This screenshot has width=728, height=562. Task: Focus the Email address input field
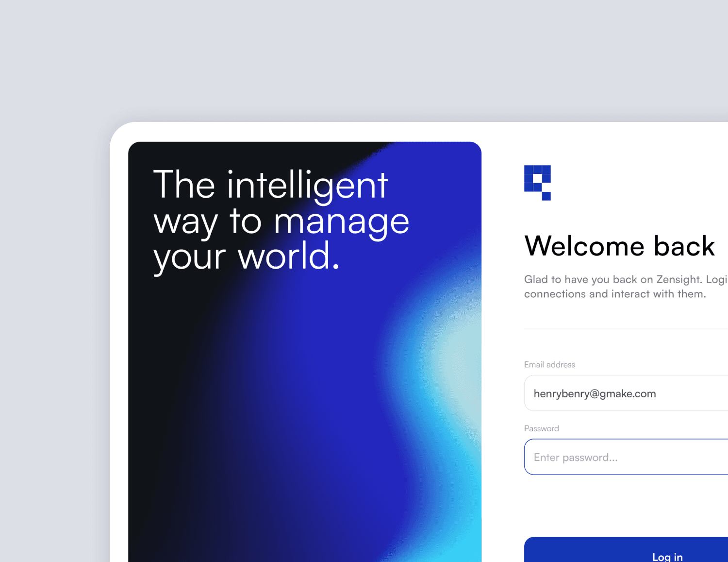626,393
